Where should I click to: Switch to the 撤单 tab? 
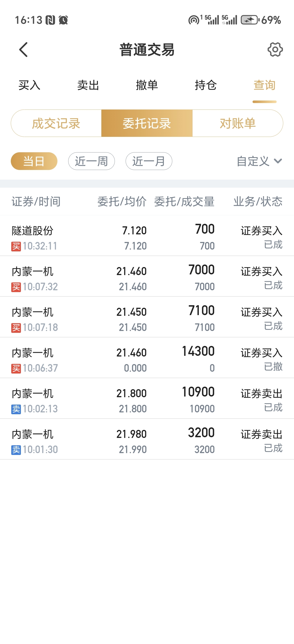point(147,85)
